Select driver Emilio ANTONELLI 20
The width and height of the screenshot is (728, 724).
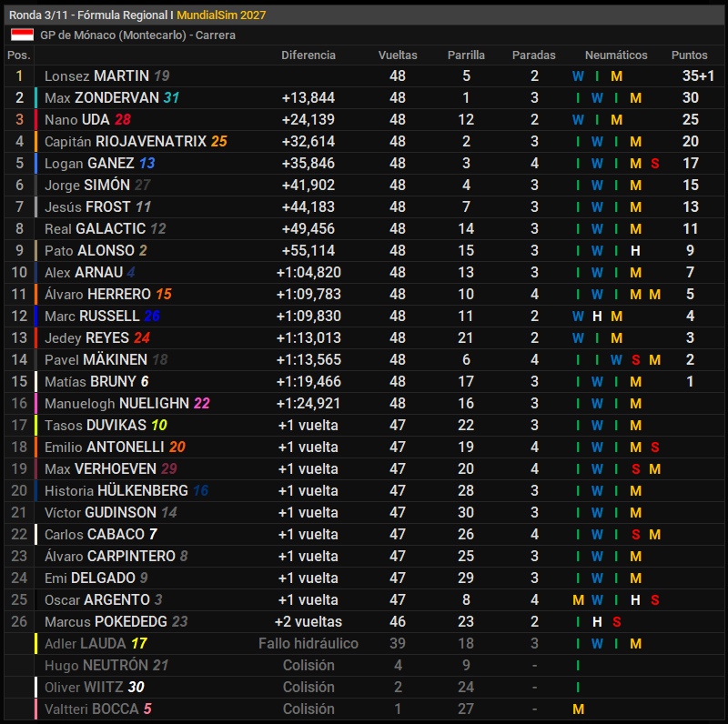116,447
